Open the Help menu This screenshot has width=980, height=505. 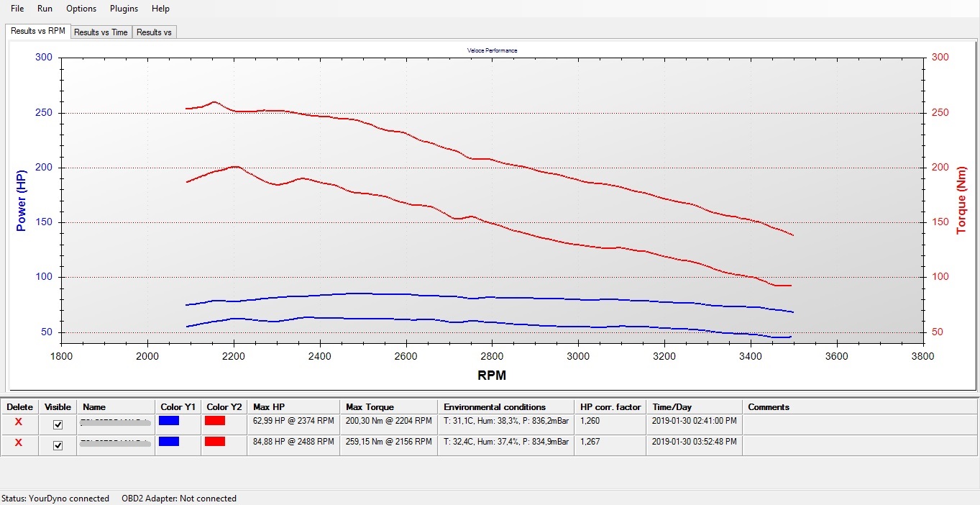160,9
